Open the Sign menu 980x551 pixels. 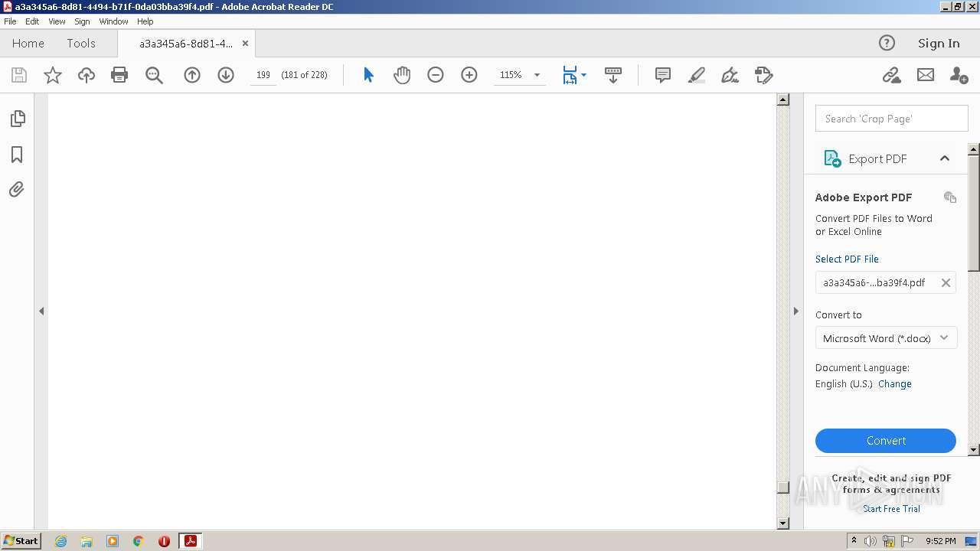pyautogui.click(x=82, y=21)
